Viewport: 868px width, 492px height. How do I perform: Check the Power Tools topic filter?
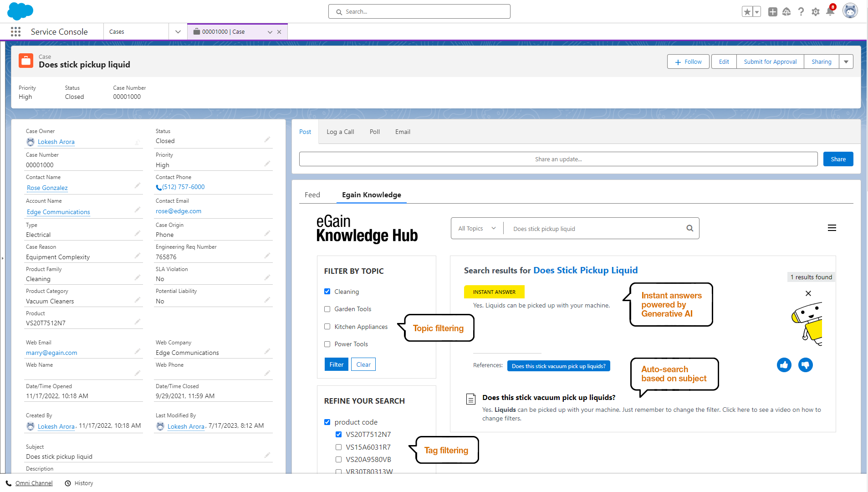click(327, 344)
